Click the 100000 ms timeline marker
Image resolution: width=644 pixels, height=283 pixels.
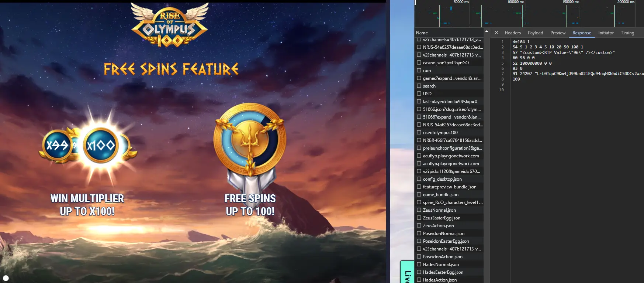515,2
